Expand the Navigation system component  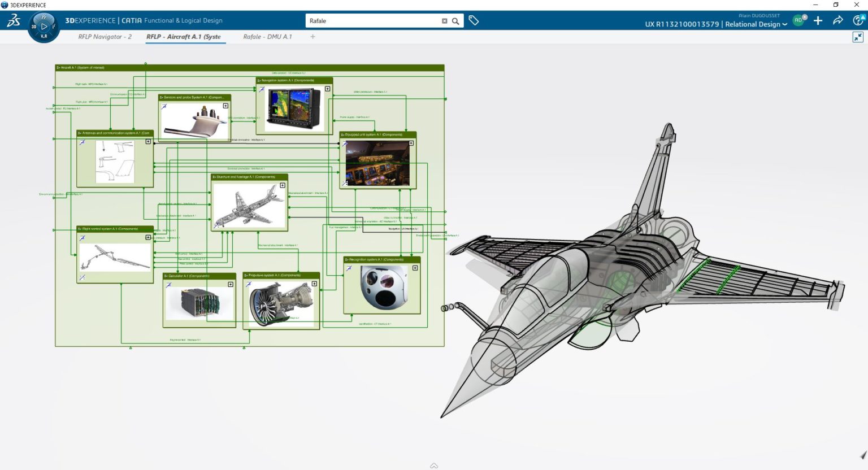pyautogui.click(x=327, y=89)
